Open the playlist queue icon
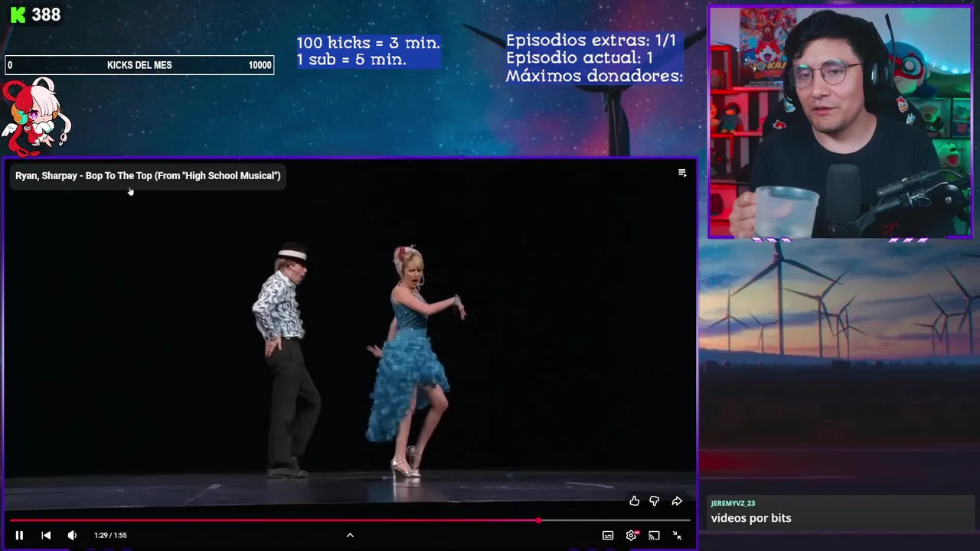The height and width of the screenshot is (551, 980). [x=682, y=173]
